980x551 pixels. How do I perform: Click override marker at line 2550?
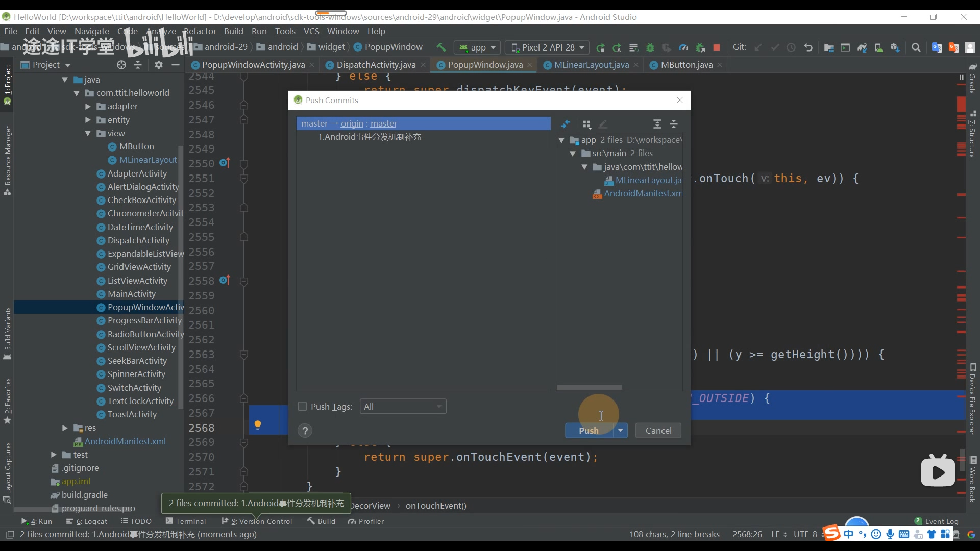[x=225, y=163]
